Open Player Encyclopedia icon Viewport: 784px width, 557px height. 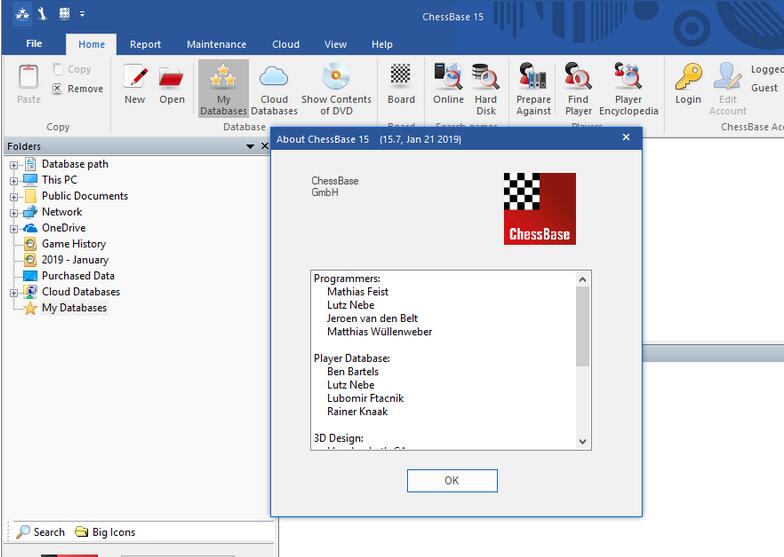(x=628, y=76)
